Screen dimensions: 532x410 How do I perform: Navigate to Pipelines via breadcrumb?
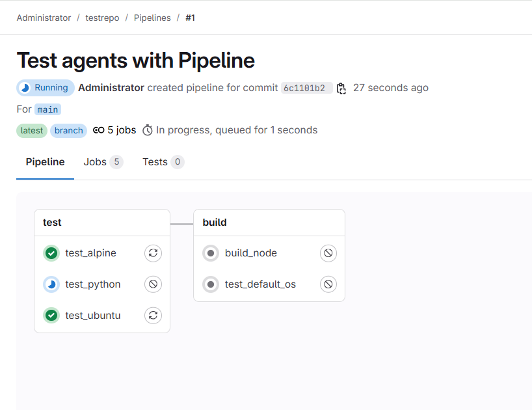click(x=152, y=18)
